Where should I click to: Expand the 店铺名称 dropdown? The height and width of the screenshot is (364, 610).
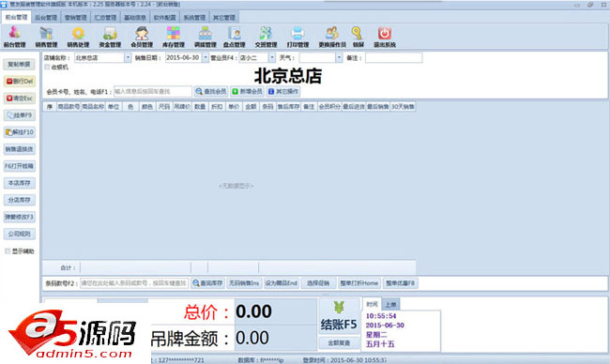pyautogui.click(x=128, y=57)
